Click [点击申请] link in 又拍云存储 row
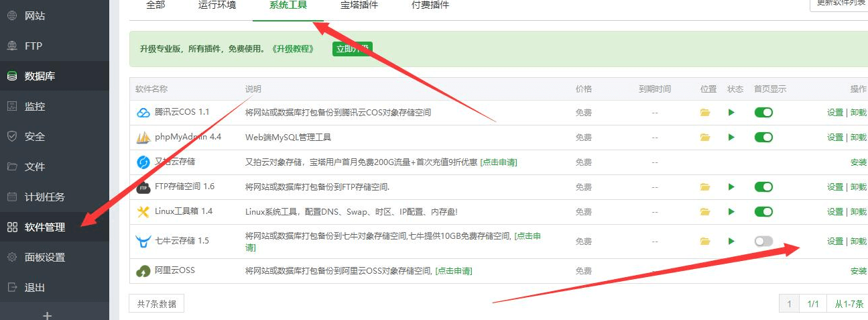The height and width of the screenshot is (320, 868). click(x=498, y=162)
